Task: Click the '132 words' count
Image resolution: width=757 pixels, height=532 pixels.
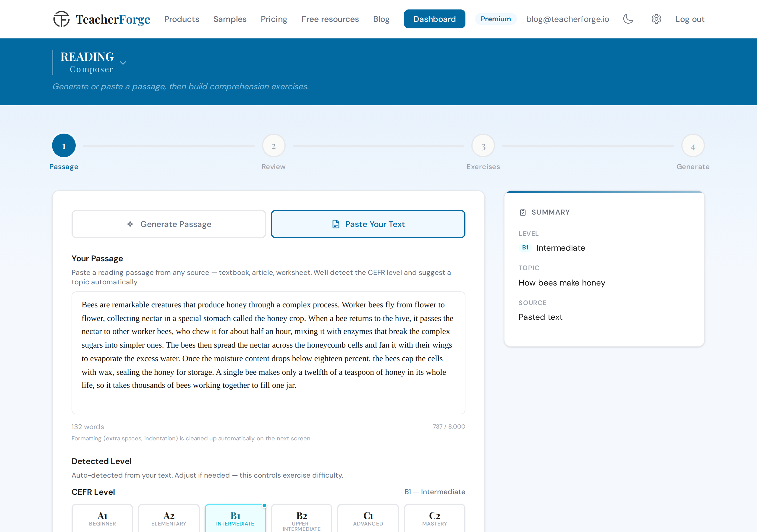Action: (88, 426)
